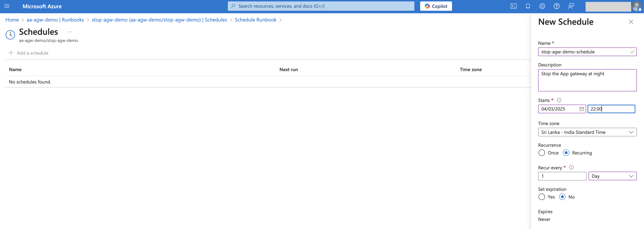Open the Day recurrence unit dropdown
644x229 pixels.
(612, 176)
